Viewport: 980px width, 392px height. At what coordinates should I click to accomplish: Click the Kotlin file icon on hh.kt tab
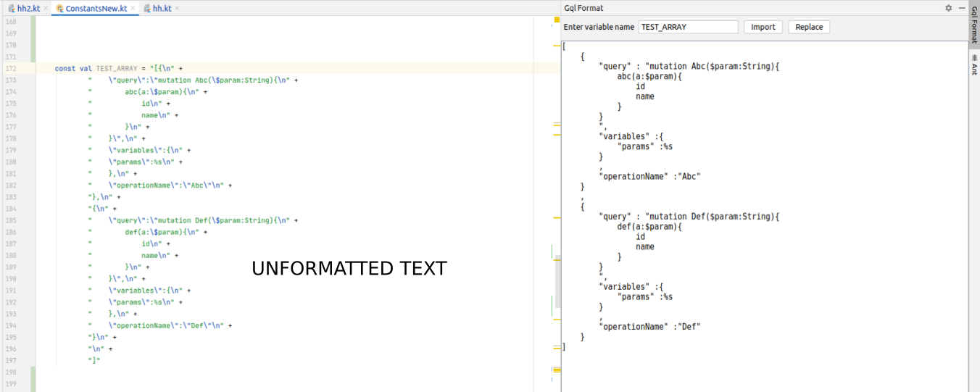tap(146, 8)
